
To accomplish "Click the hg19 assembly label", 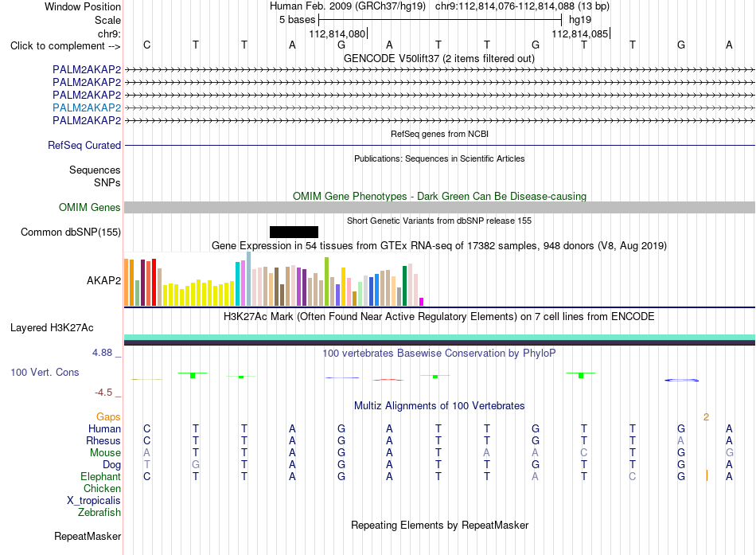I will 580,20.
